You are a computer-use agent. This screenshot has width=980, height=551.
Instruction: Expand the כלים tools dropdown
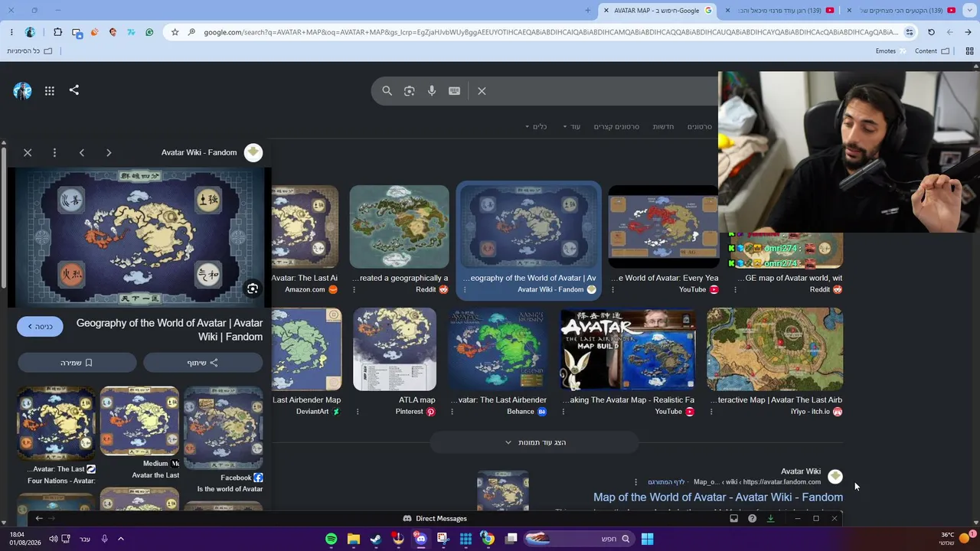pos(536,126)
